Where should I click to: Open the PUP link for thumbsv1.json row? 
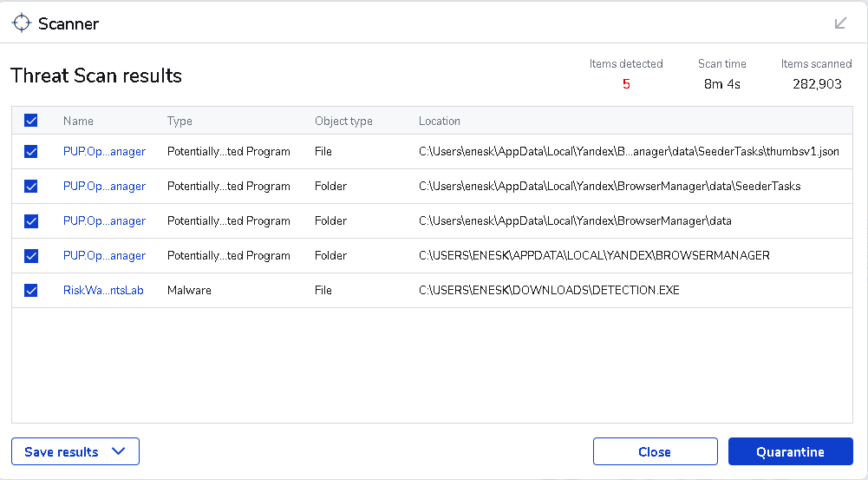(104, 152)
